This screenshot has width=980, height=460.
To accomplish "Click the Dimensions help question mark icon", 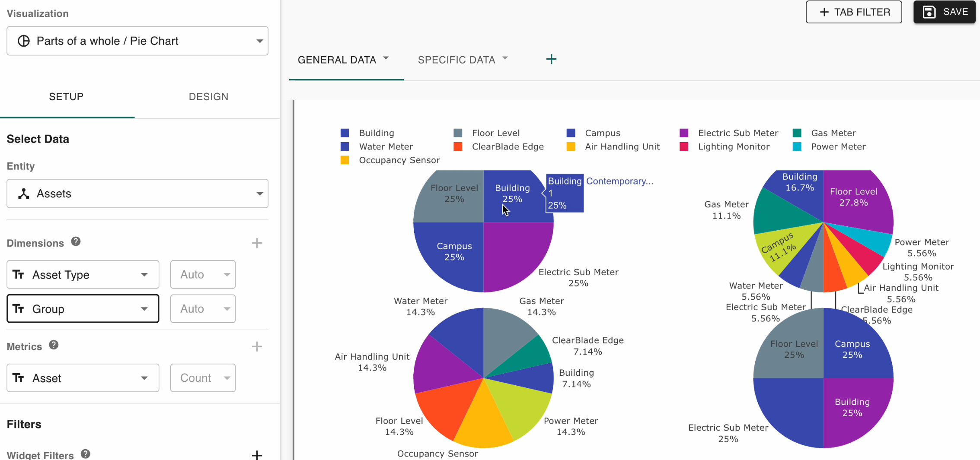I will coord(76,242).
